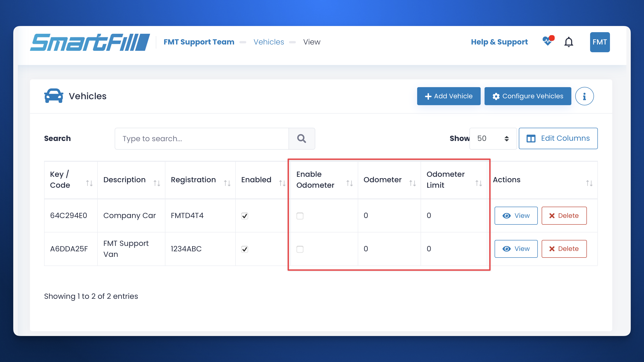Click the SmartFill logo
This screenshot has width=644, height=362.
tap(90, 42)
